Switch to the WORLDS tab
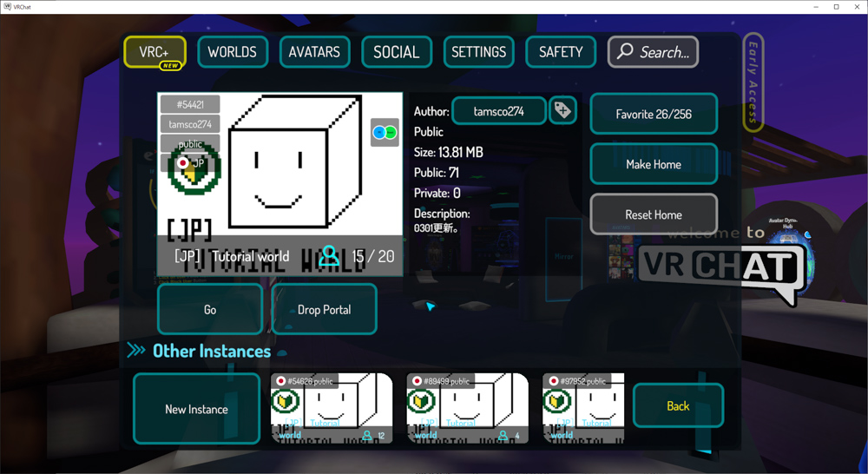 [233, 52]
